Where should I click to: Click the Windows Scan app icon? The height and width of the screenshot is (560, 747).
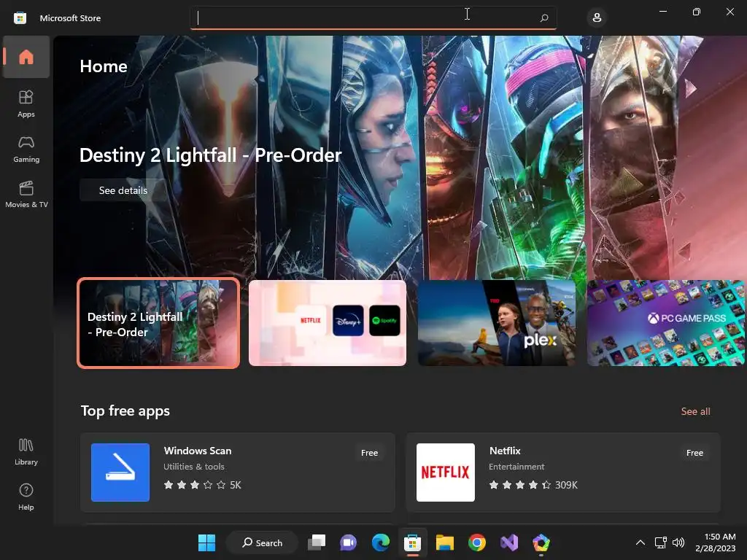tap(120, 472)
